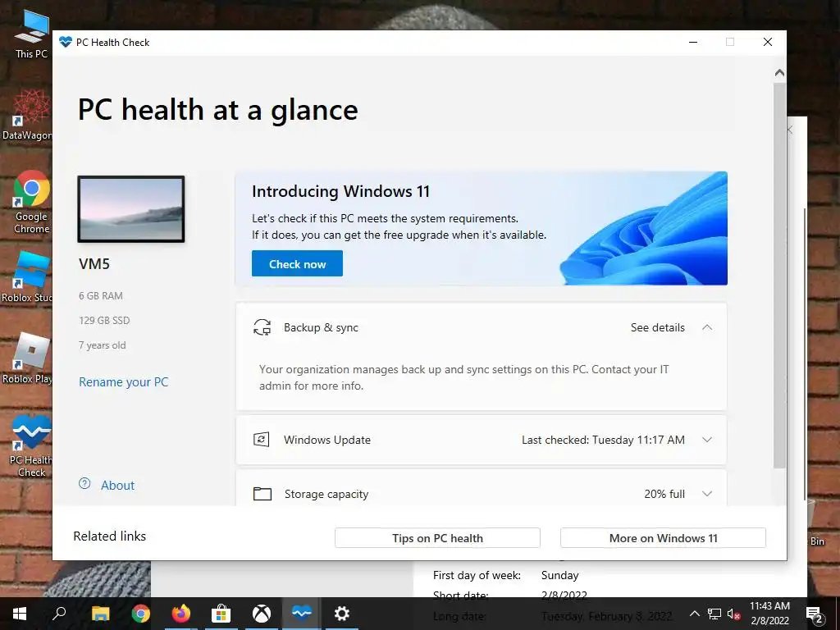Click the Storage capacity folder icon
Image resolution: width=840 pixels, height=630 pixels.
pos(262,494)
